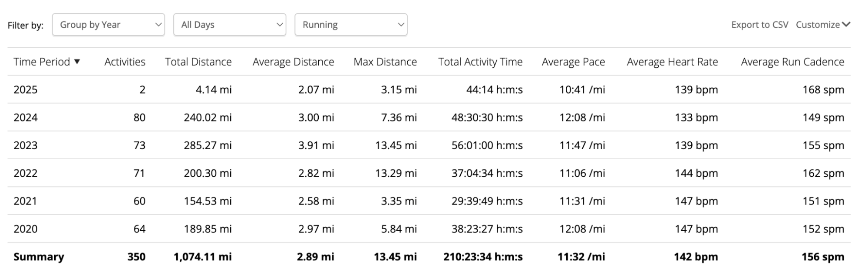Click Export to CSV link
Screen dimensions: 868x279
(x=759, y=25)
